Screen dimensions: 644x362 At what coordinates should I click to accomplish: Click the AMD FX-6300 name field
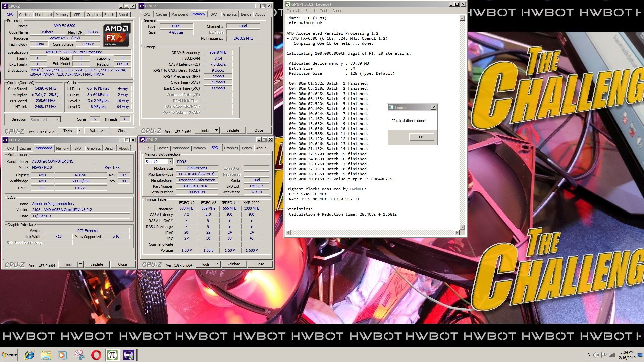[x=64, y=26]
